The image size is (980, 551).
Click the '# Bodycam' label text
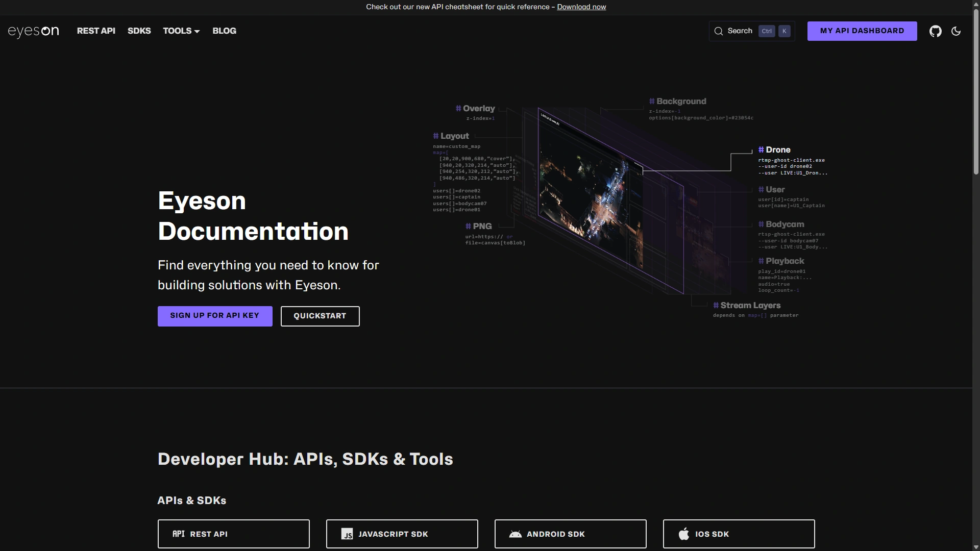click(x=781, y=224)
